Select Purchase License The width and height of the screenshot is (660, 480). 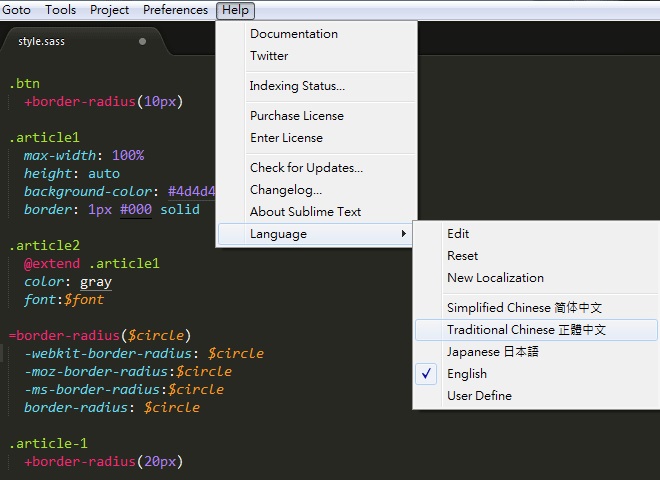click(316, 116)
